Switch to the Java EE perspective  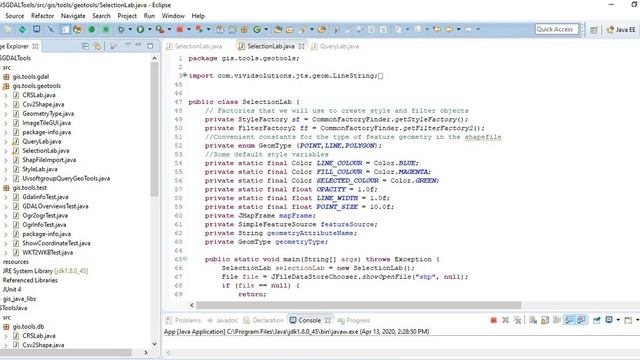pyautogui.click(x=621, y=30)
